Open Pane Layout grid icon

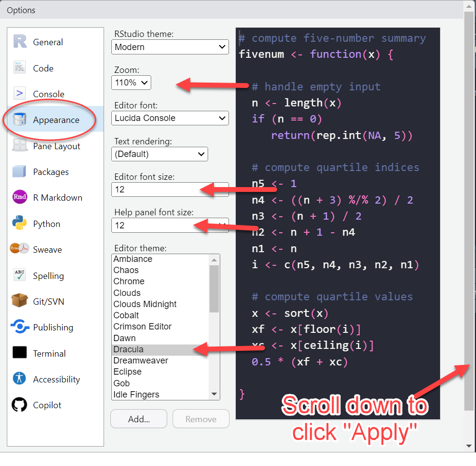click(20, 146)
